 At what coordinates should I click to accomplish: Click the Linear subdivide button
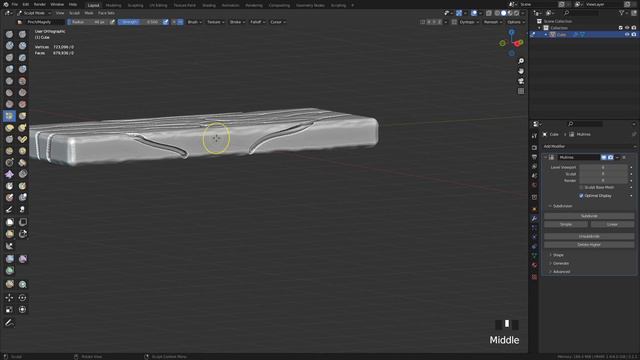tap(612, 224)
